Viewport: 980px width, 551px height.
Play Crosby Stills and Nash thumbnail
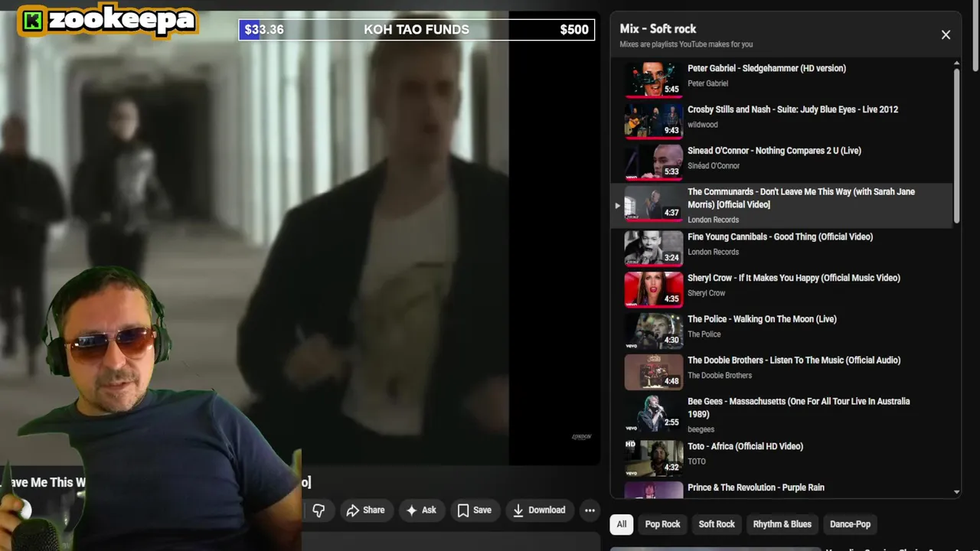coord(654,121)
